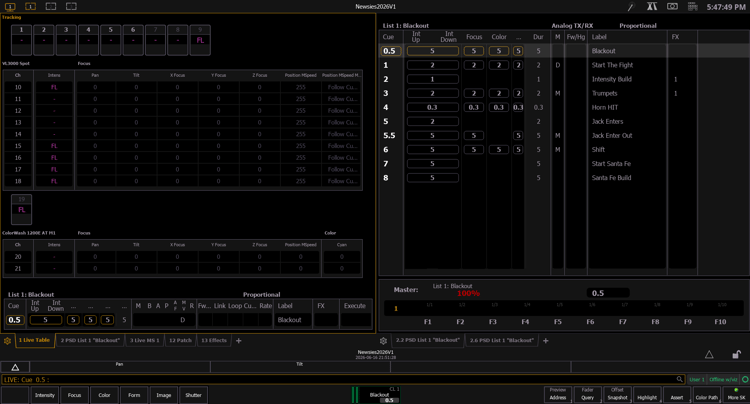Click the Pan encoder field
Image resolution: width=750 pixels, height=404 pixels.
point(120,367)
